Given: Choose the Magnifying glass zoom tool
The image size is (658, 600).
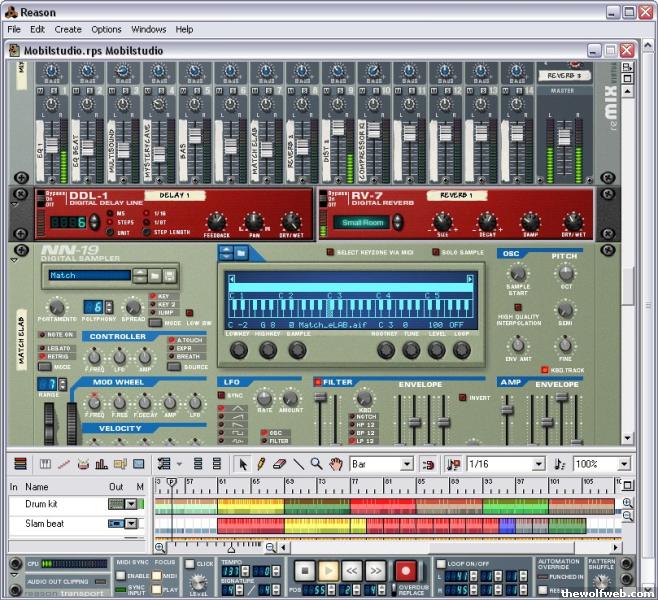Looking at the screenshot, I should point(317,464).
